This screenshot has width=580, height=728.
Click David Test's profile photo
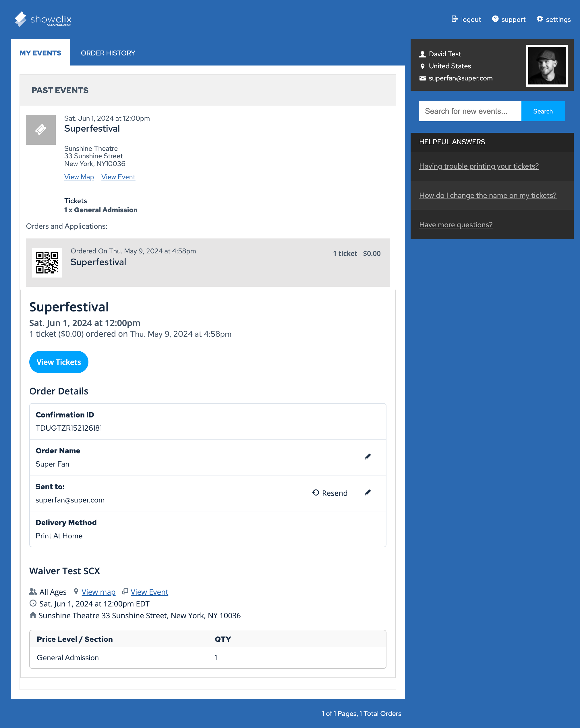547,66
